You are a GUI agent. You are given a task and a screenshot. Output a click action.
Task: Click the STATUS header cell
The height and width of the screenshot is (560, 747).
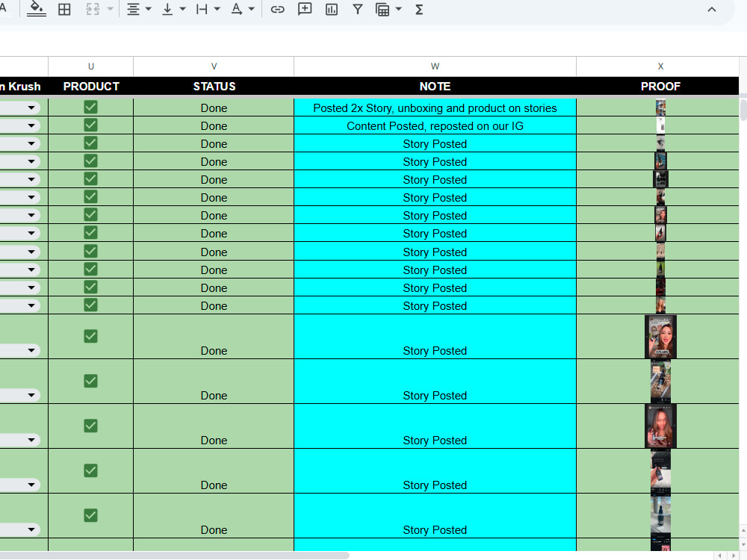click(x=214, y=86)
